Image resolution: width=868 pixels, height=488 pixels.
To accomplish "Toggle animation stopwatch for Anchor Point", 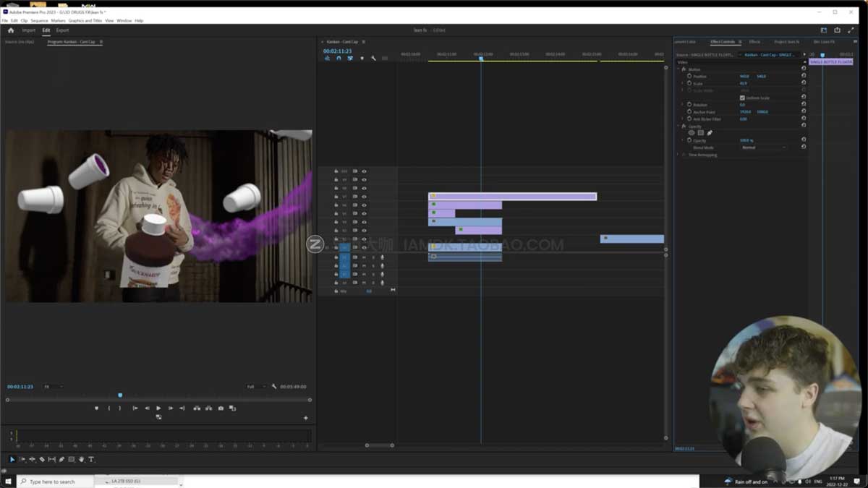I will coord(689,112).
